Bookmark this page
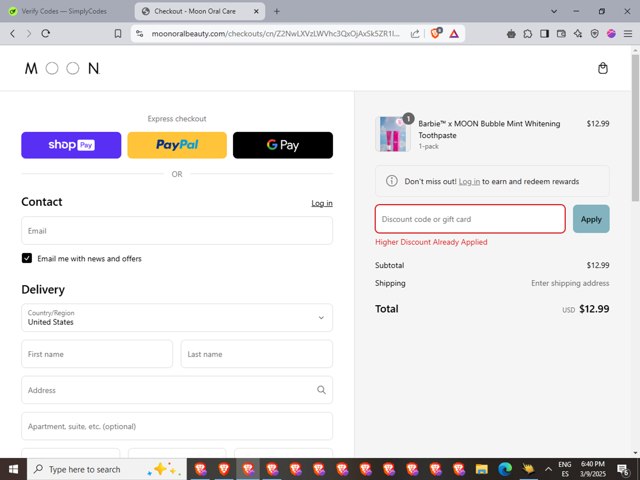 tap(118, 33)
